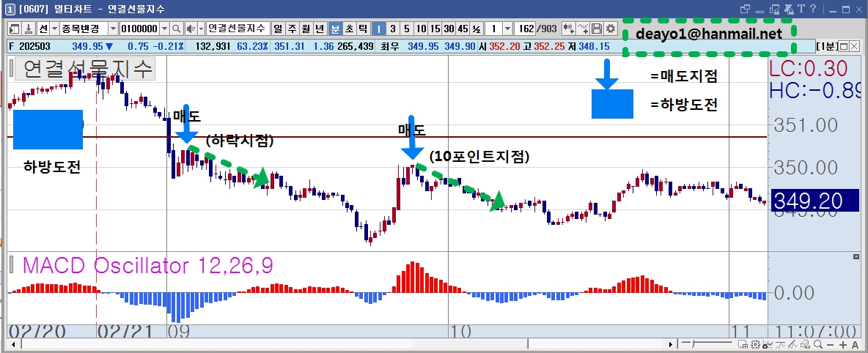Maximize the [1분] chart pane

click(x=845, y=46)
